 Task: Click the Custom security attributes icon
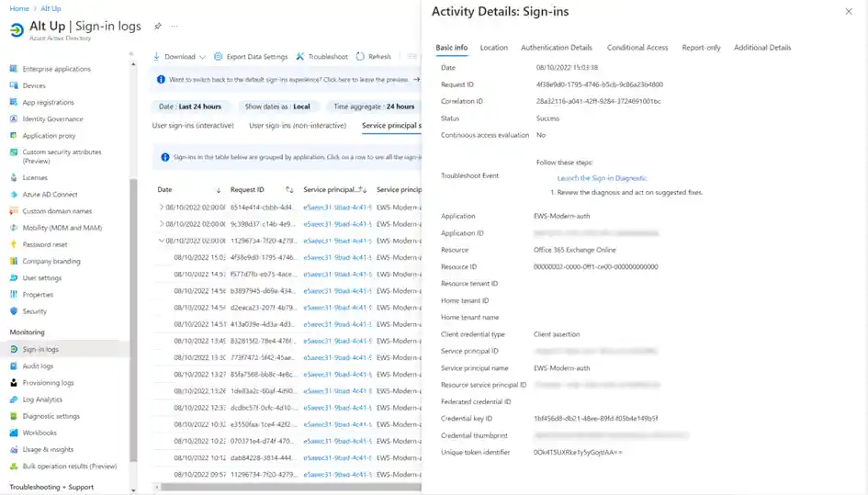point(14,152)
